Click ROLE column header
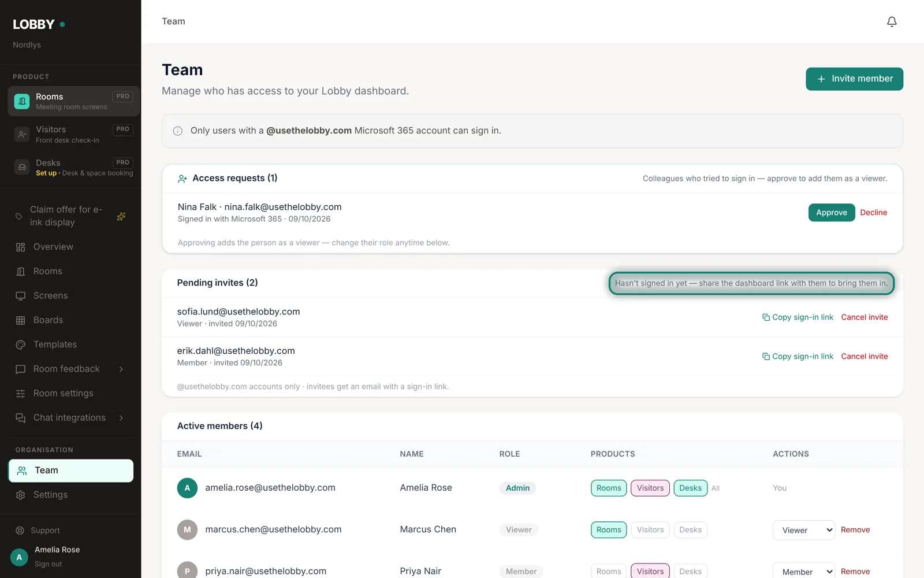 click(509, 454)
